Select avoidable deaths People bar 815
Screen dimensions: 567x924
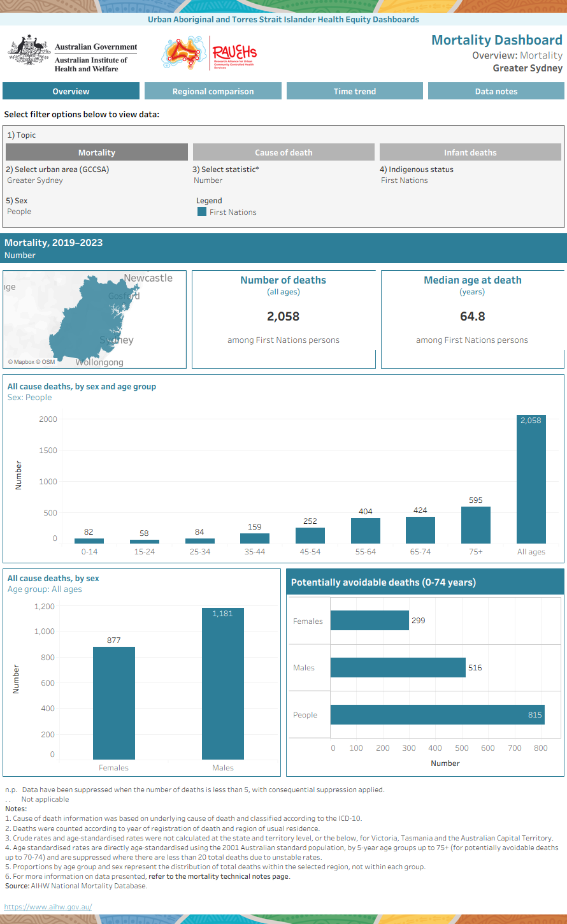click(437, 715)
